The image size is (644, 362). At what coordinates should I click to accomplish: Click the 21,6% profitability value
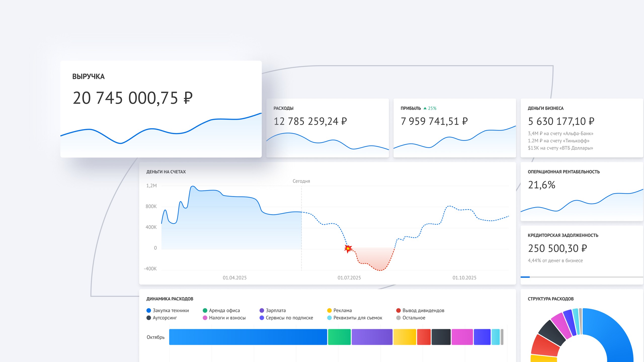[542, 185]
